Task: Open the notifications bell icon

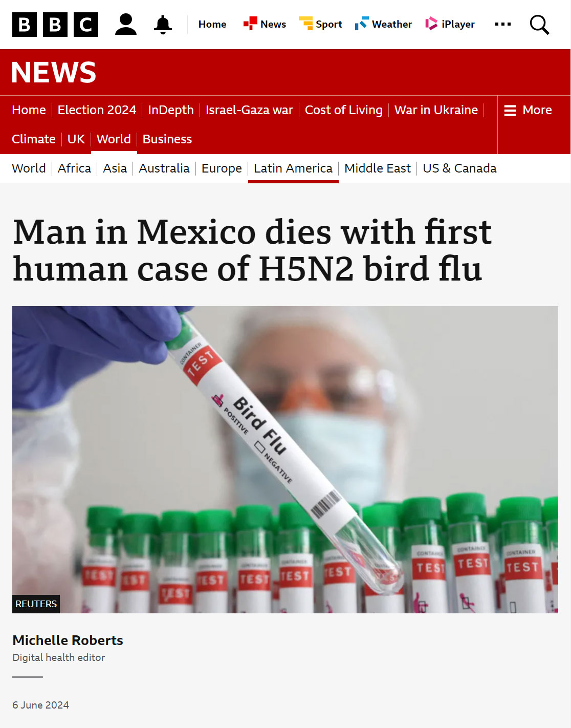Action: pyautogui.click(x=163, y=25)
